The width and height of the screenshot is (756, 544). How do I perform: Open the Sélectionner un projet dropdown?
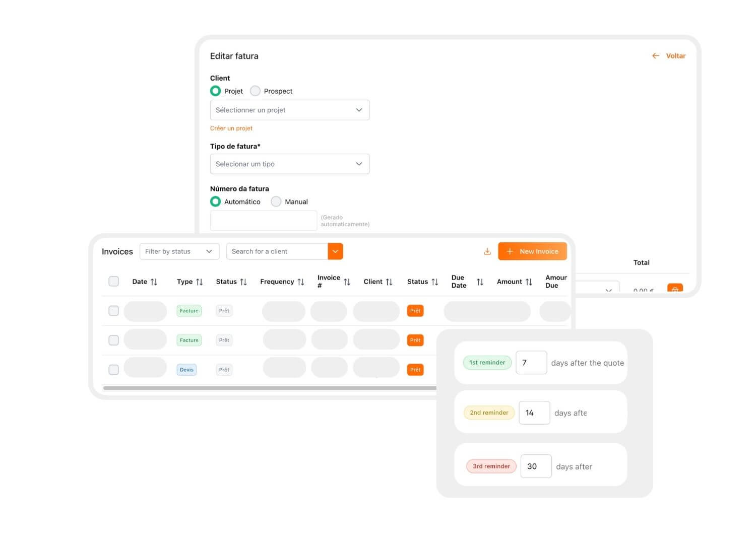(x=290, y=110)
